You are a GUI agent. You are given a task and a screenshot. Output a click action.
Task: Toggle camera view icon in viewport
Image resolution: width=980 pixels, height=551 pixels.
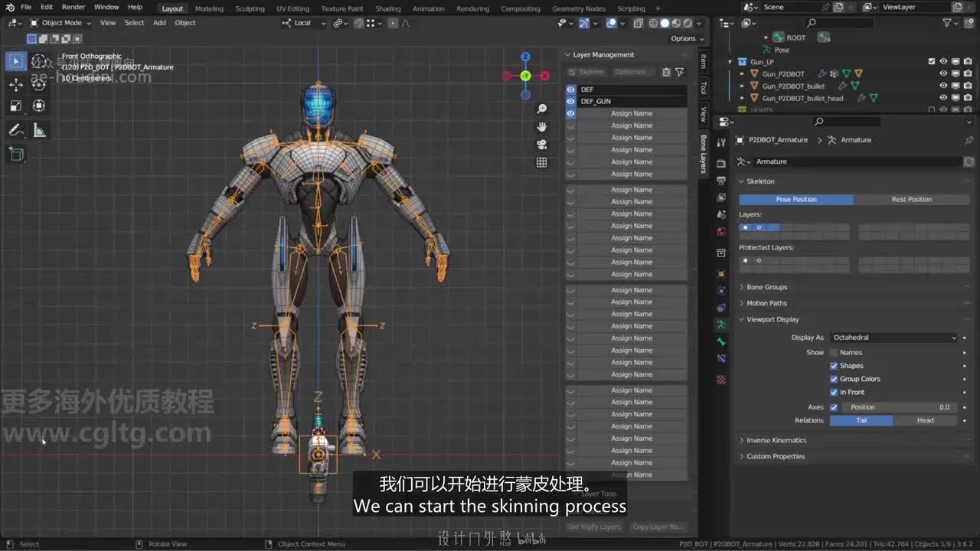point(541,145)
